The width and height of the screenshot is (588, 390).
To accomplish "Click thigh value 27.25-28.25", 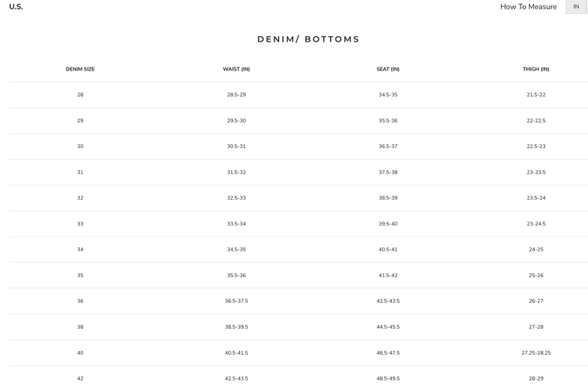I will click(536, 353).
